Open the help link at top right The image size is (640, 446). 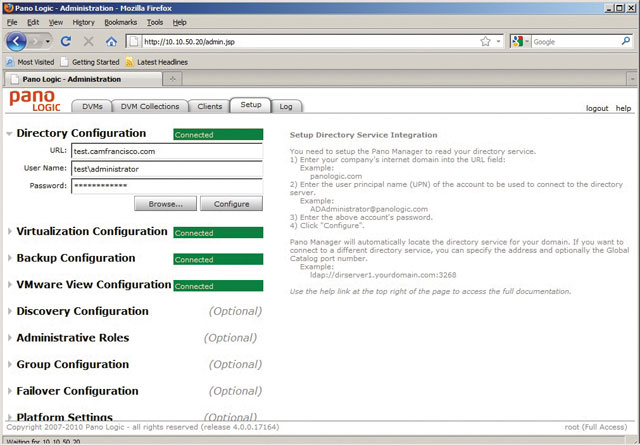click(623, 108)
